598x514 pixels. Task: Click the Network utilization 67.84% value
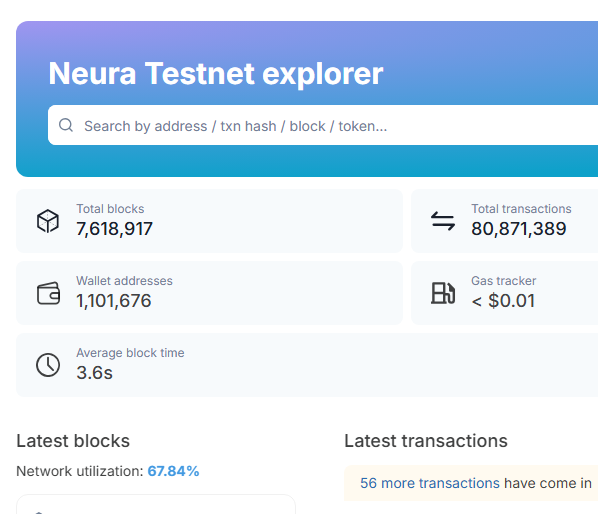173,471
